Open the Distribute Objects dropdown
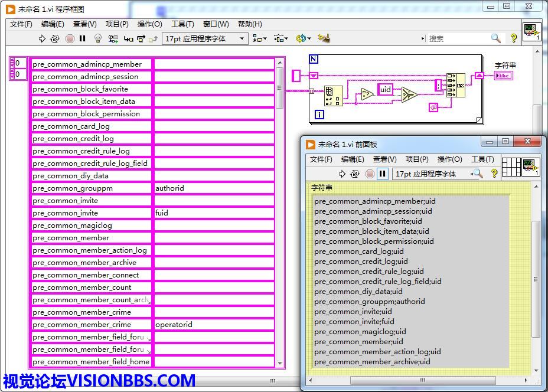The height and width of the screenshot is (392, 548). tap(281, 39)
